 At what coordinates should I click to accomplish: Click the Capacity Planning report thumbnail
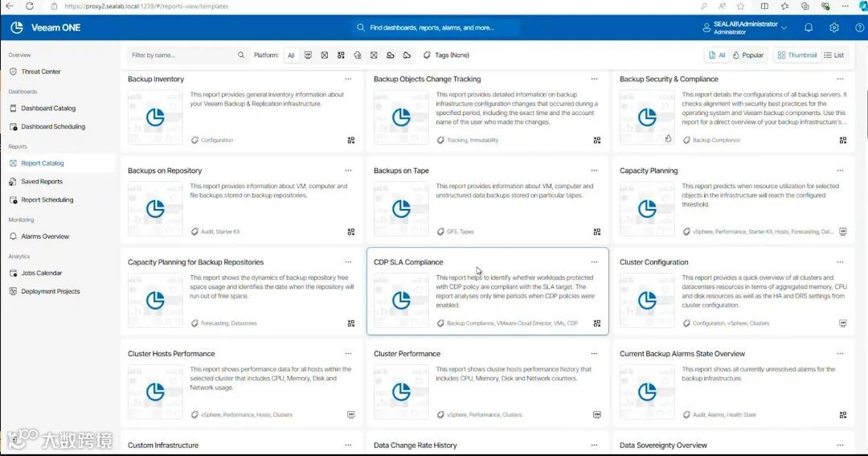[x=646, y=208]
